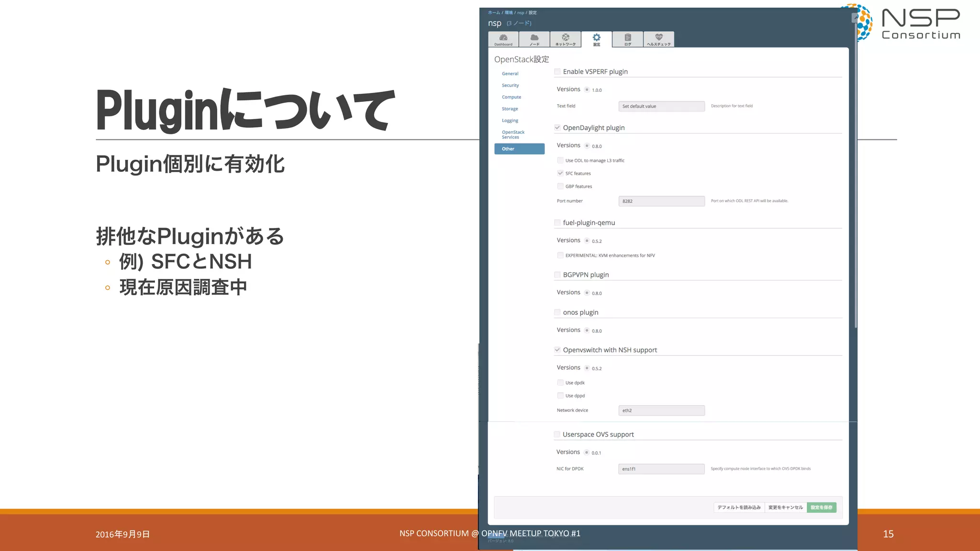
Task: Enable Use ODL to manage L3 traffic
Action: [560, 160]
